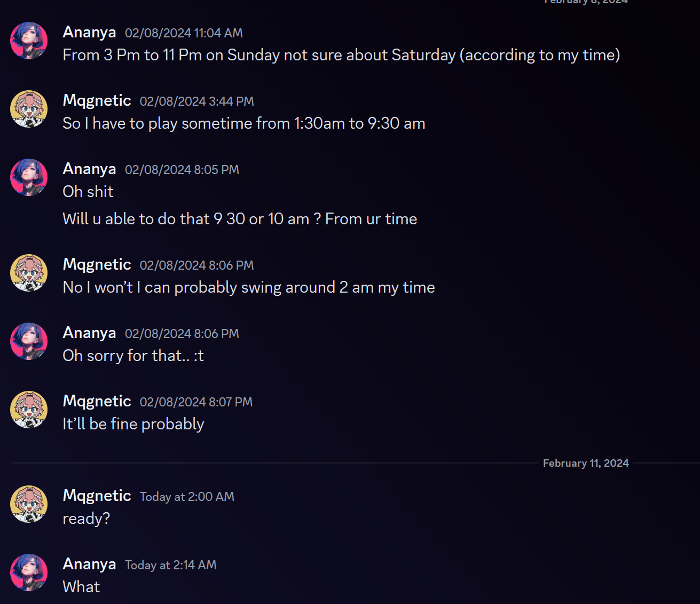Open Mqgnetic's avatar on the "ready?" message

[29, 504]
